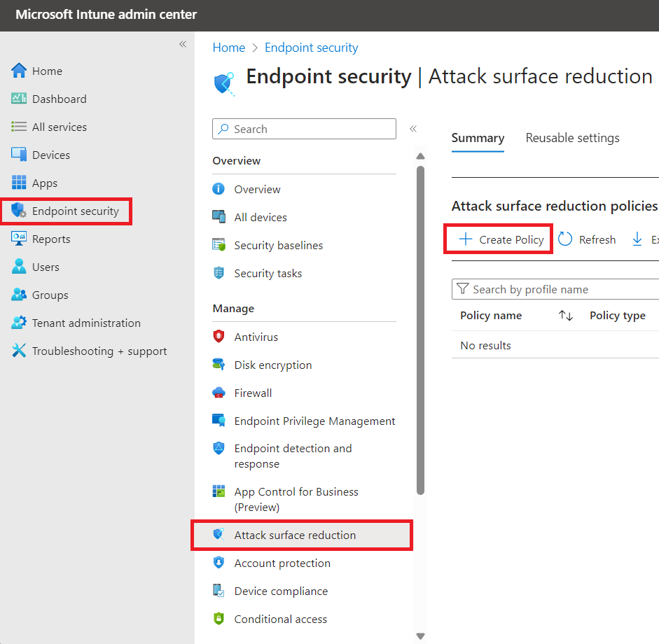659x644 pixels.
Task: Open Security baselines
Action: click(278, 245)
